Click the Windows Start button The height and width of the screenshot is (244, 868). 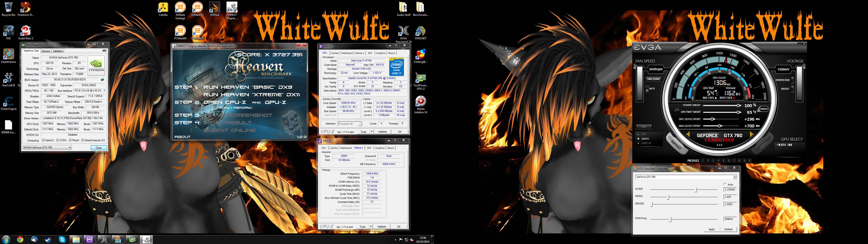point(6,240)
